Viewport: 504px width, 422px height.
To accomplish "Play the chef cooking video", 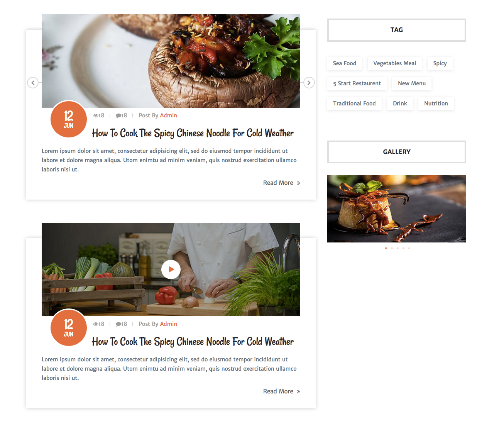I will point(171,269).
